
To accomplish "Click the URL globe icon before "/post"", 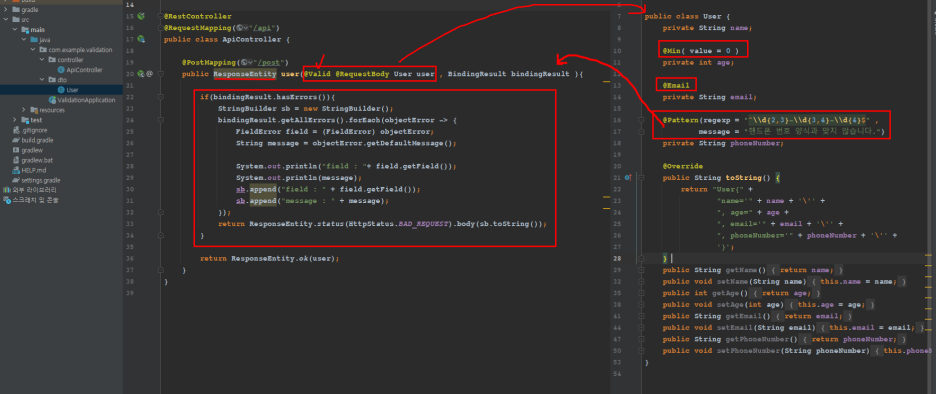I will click(244, 62).
